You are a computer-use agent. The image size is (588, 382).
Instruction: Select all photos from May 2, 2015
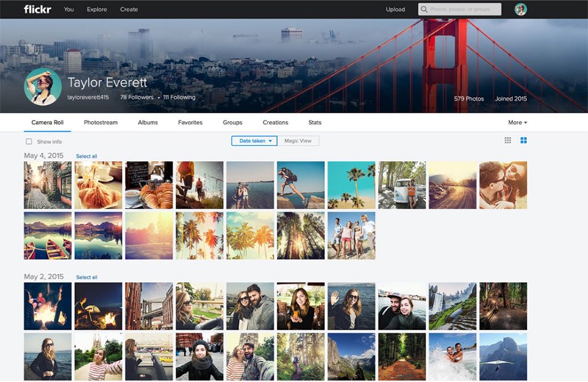[x=87, y=277]
